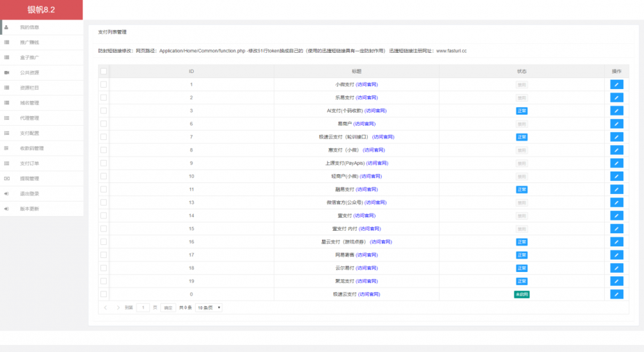Screen dimensions: 644x352
Task: Edit 上源支付(PayApis) with its pencil icon
Action: click(x=616, y=163)
